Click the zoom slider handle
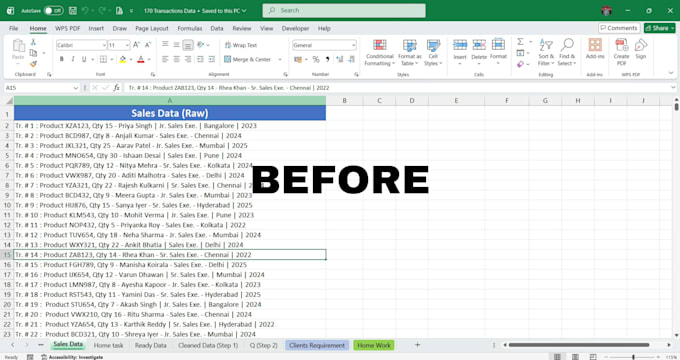Image resolution: width=680 pixels, height=360 pixels. pos(633,357)
